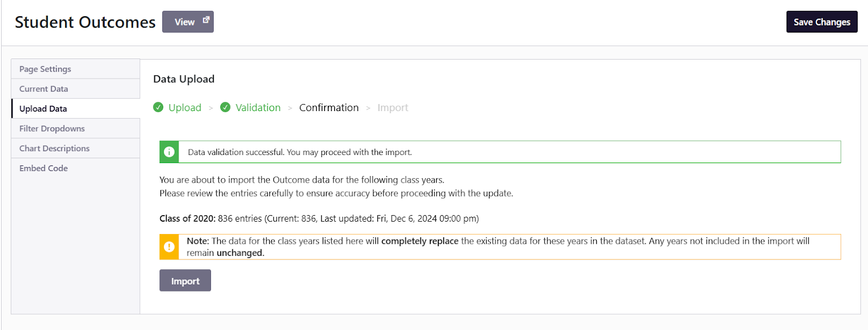The image size is (868, 330).
Task: Switch to the Current Data tab
Action: click(44, 89)
